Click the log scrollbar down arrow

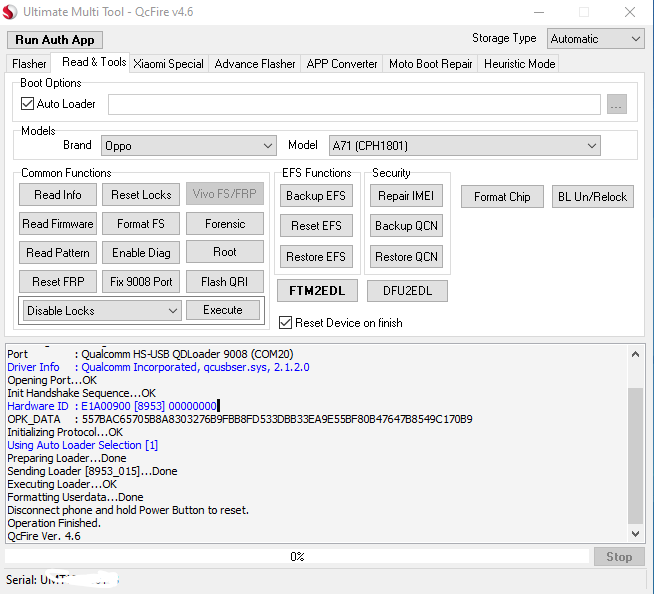[636, 534]
